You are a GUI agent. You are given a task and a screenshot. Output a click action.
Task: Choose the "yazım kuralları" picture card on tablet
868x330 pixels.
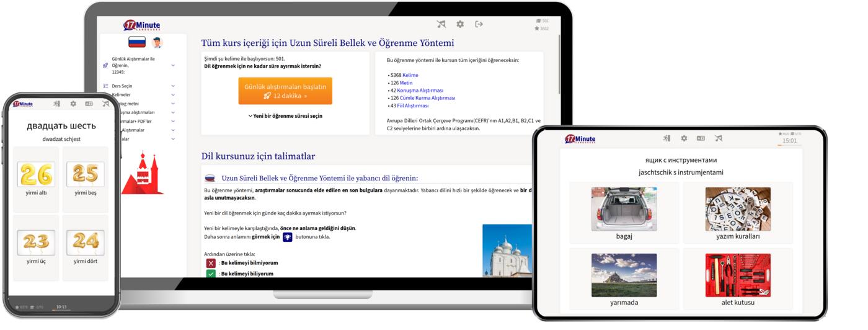tap(738, 213)
